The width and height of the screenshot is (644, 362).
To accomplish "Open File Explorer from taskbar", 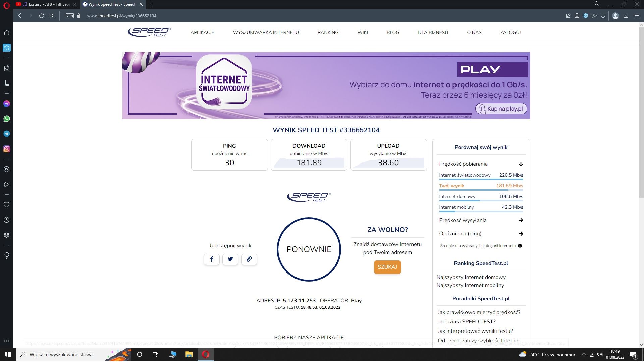I will pyautogui.click(x=189, y=355).
